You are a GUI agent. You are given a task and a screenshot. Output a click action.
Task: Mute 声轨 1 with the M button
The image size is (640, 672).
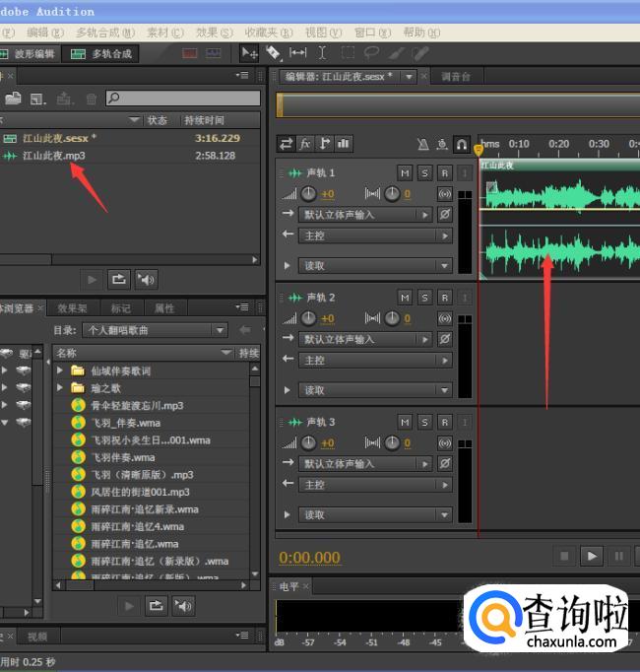pos(405,173)
